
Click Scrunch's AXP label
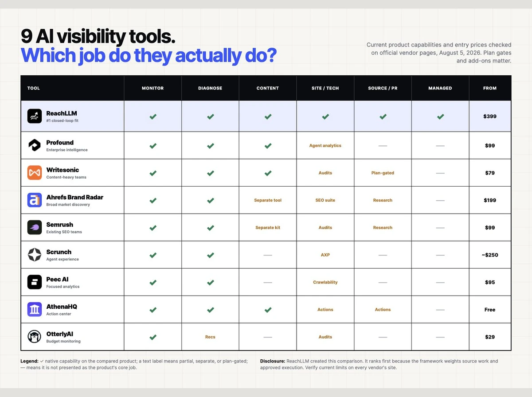click(325, 255)
